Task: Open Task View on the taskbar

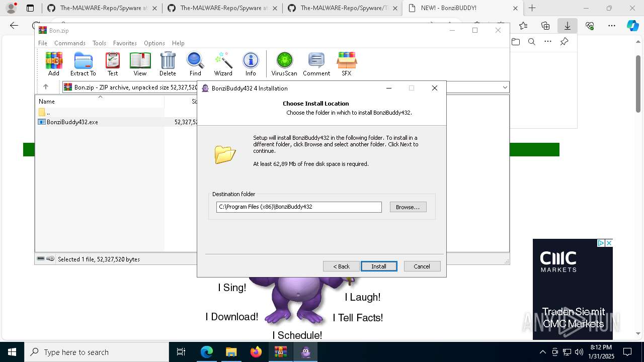Action: [x=181, y=352]
